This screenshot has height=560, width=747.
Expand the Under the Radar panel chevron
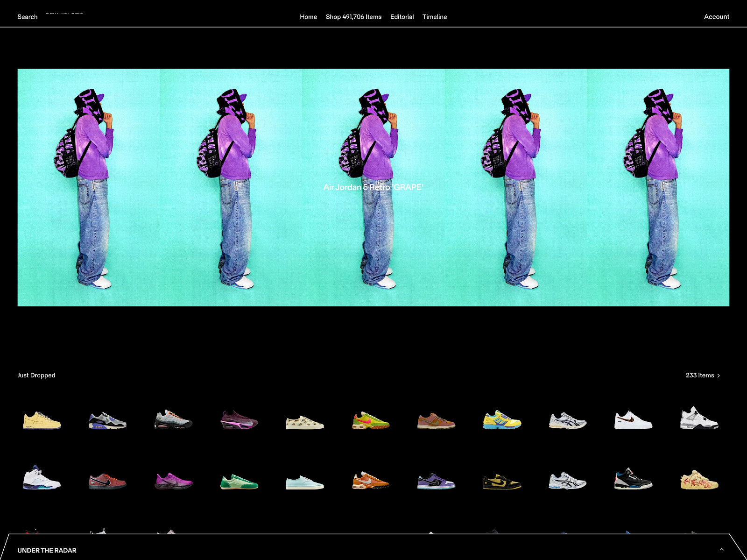[722, 550]
